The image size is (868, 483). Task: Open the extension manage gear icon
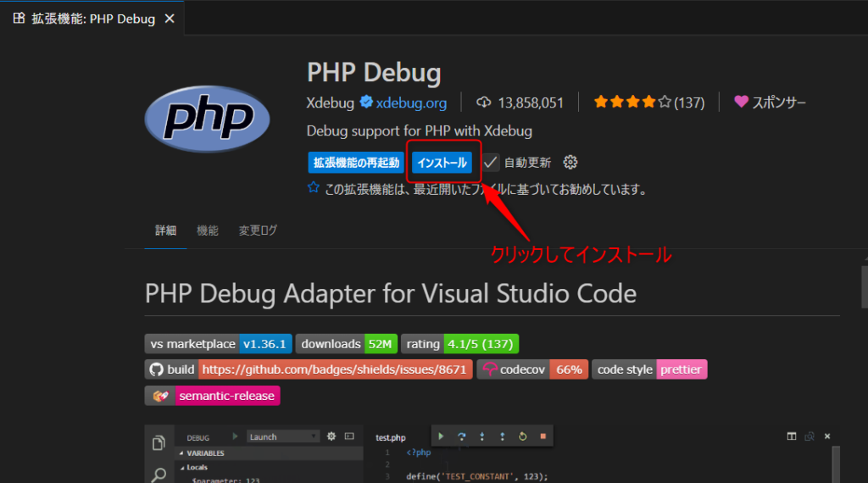[570, 162]
